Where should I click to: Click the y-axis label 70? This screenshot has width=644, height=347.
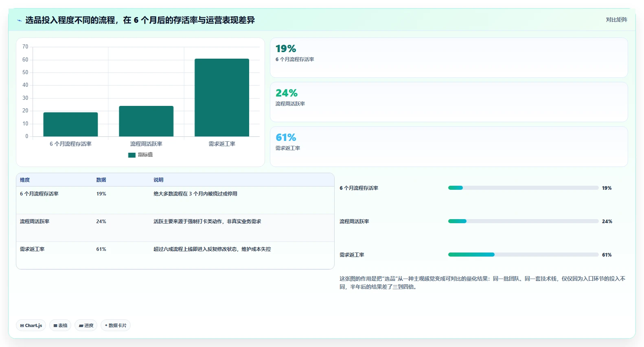pos(25,47)
